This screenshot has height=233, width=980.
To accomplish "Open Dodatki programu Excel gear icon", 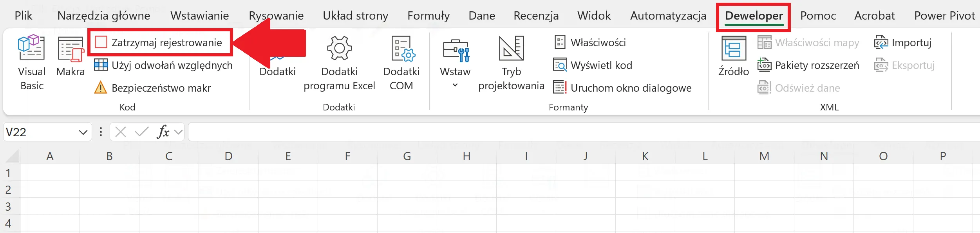I will coord(339,49).
